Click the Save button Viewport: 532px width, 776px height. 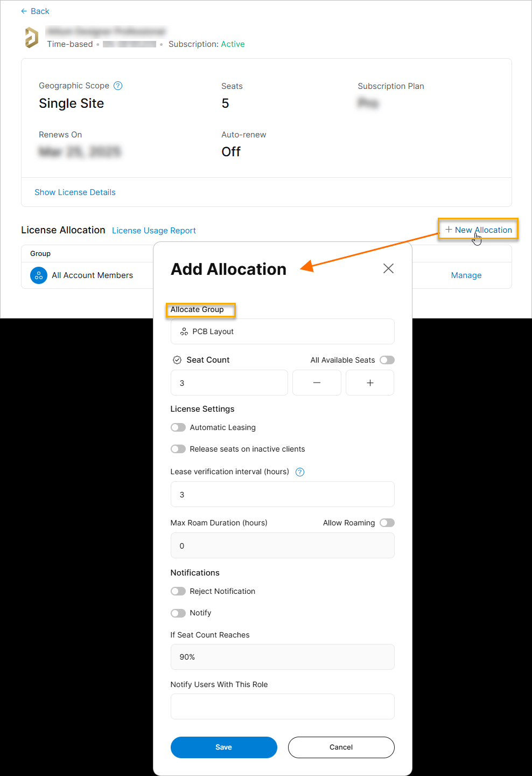coord(223,747)
